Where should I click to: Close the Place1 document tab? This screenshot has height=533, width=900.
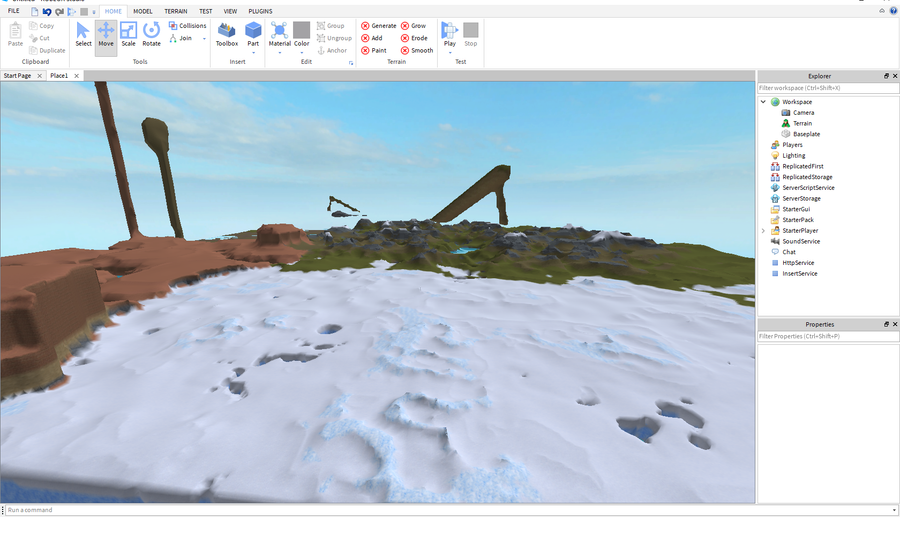click(76, 76)
